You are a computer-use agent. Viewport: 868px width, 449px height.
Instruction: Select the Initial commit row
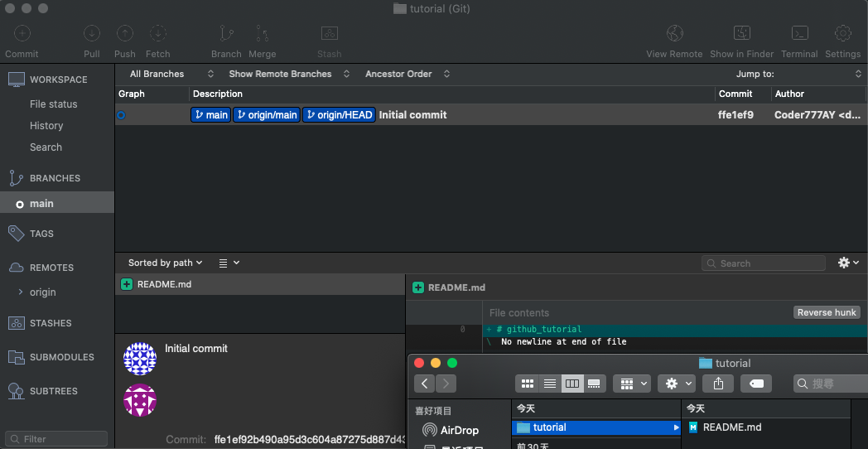491,115
